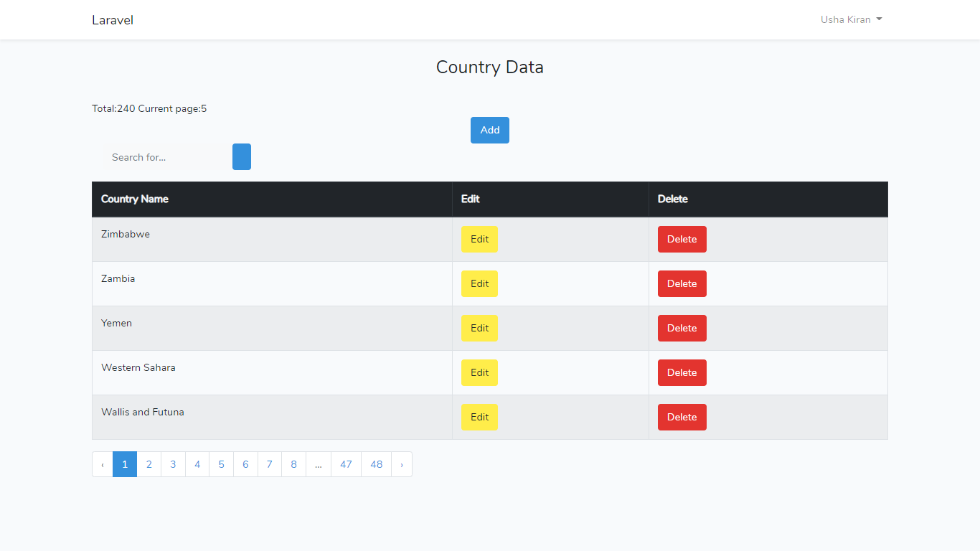Image resolution: width=980 pixels, height=551 pixels.
Task: Edit the Zimbabwe entry
Action: click(479, 240)
